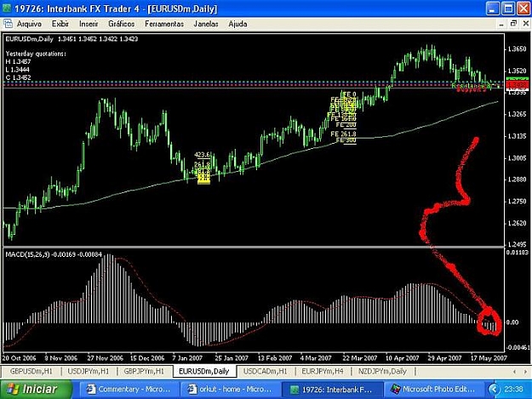Click the FE 261.8 expansion level label

[343, 134]
